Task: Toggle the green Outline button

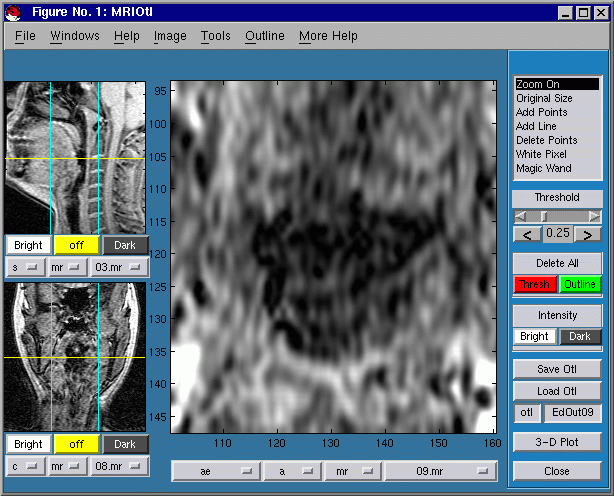Action: (x=580, y=284)
